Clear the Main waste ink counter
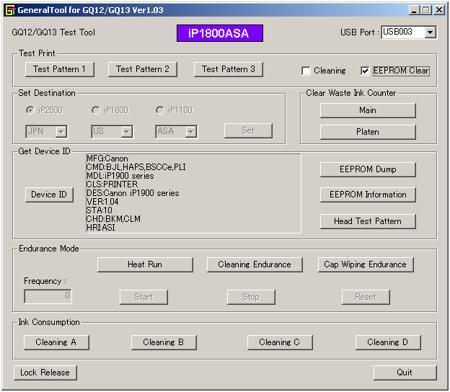The height and width of the screenshot is (392, 450). 368,110
